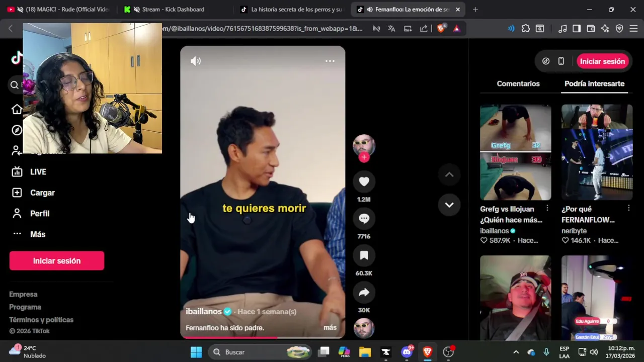Expand the video description with 'más'
This screenshot has width=644, height=362.
[330, 327]
